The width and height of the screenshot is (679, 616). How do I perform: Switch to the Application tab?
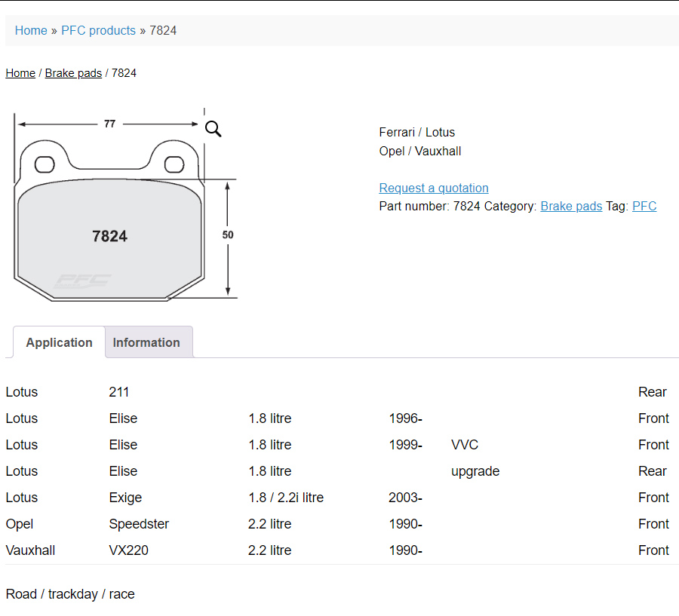point(59,342)
